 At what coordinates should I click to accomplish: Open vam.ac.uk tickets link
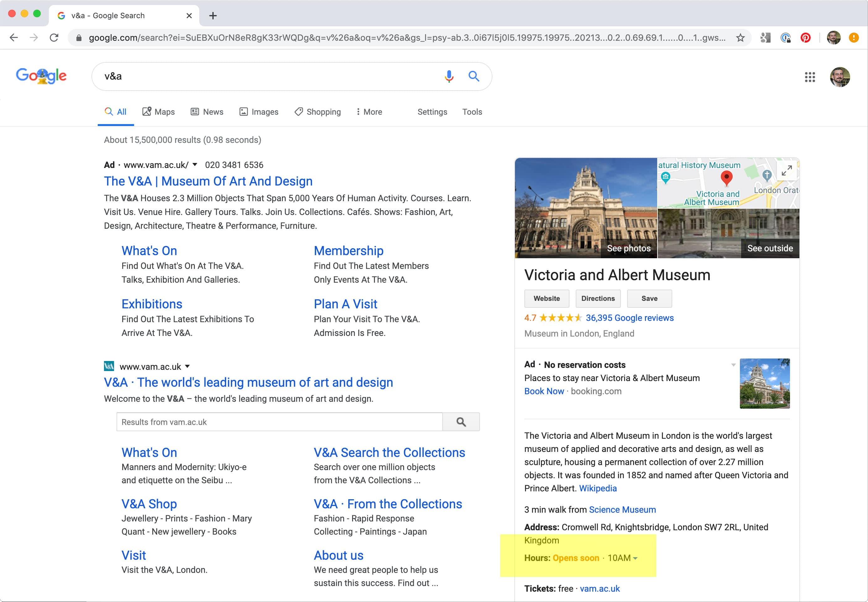600,589
